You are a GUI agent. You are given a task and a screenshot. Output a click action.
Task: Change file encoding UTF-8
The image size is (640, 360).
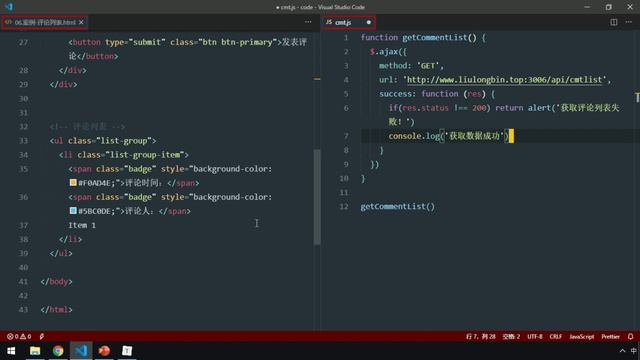[535, 336]
